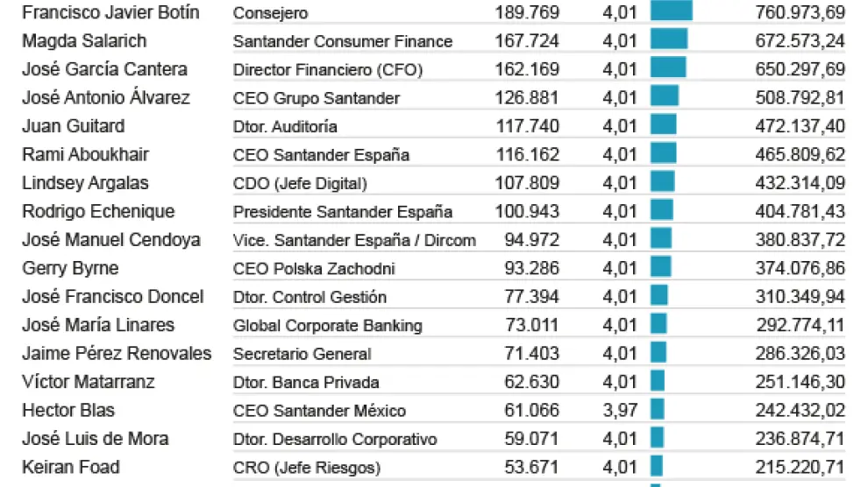The height and width of the screenshot is (487, 868).
Task: Select the Víctor Matarranz name
Action: (88, 382)
